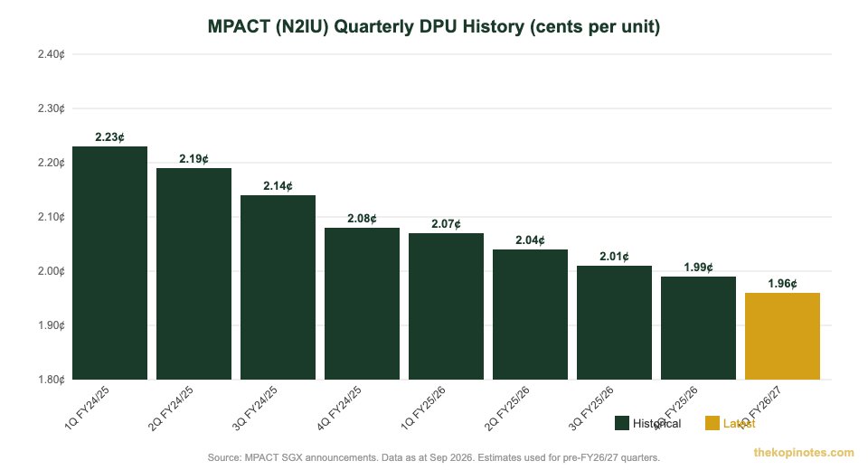This screenshot has height=470, width=868.
Task: Click the 3Q FY25/26 x-axis label
Action: (591, 409)
